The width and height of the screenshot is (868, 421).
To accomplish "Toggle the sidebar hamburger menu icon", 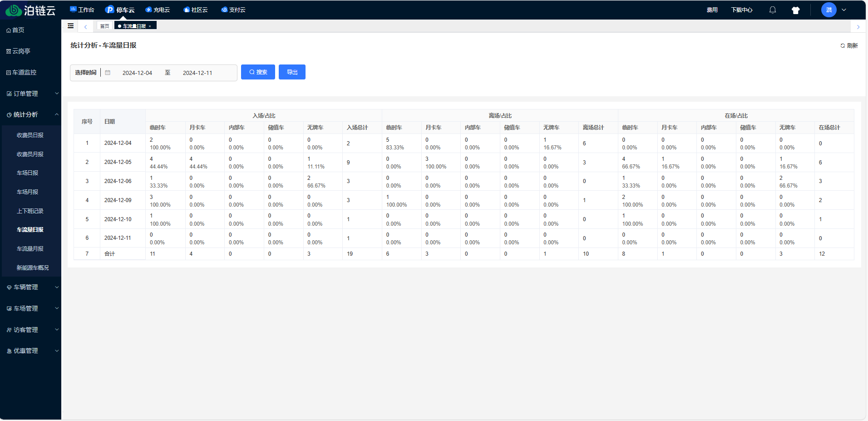I will click(x=71, y=26).
